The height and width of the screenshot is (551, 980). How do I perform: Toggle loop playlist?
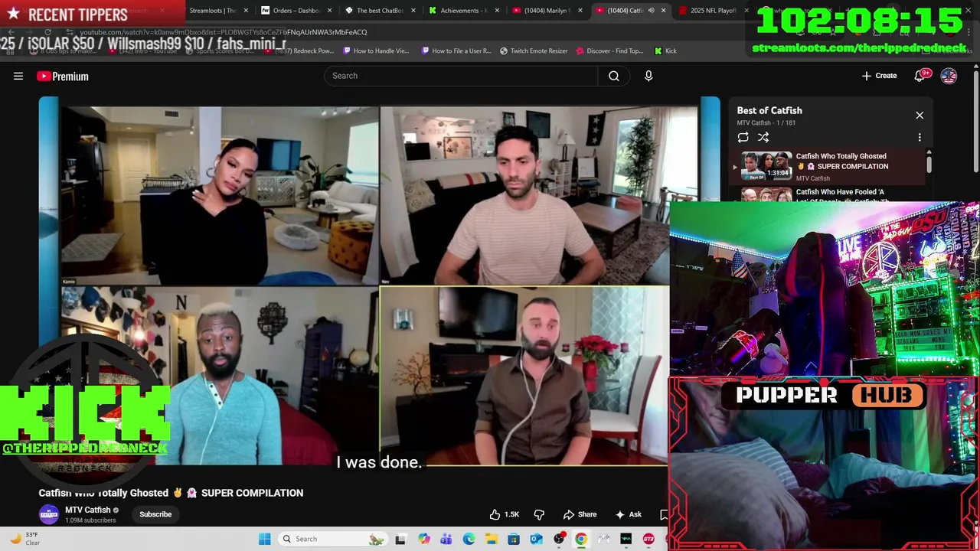click(743, 138)
